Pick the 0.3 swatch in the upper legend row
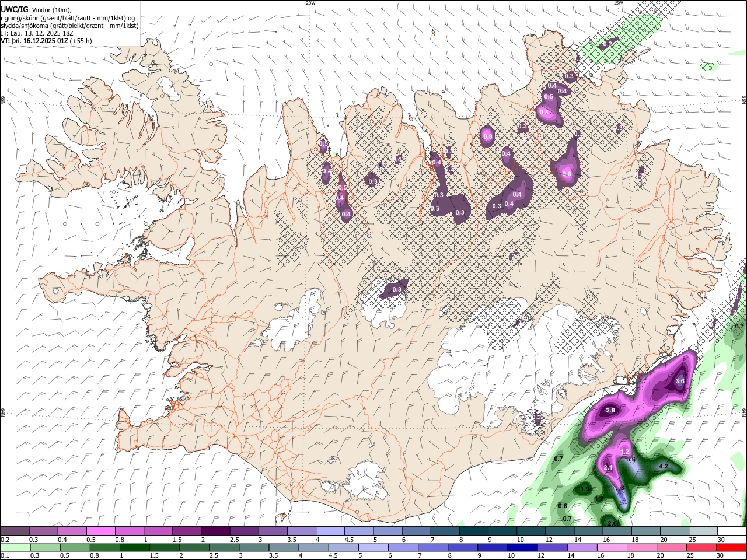 [x=43, y=531]
